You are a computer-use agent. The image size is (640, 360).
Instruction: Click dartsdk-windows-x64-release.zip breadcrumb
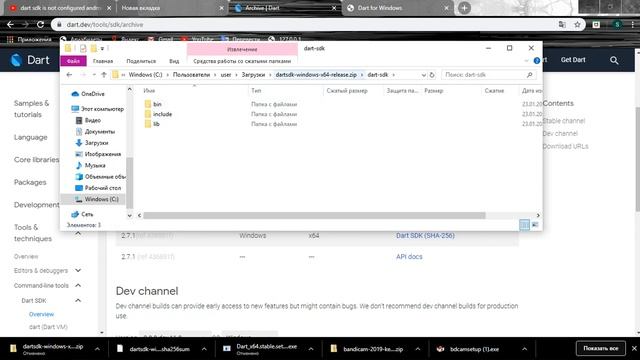pyautogui.click(x=316, y=75)
